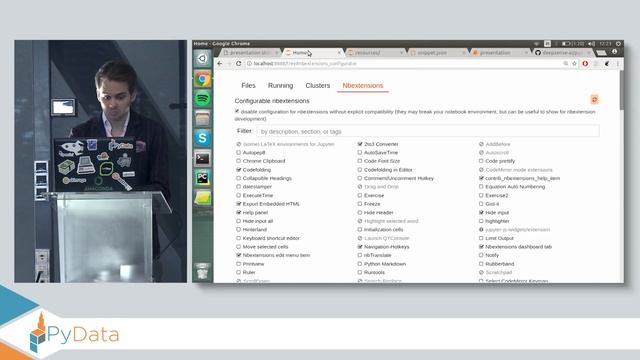Open the yellow sticky notes dock icon
Image resolution: width=640 pixels, height=360 pixels.
(x=202, y=198)
